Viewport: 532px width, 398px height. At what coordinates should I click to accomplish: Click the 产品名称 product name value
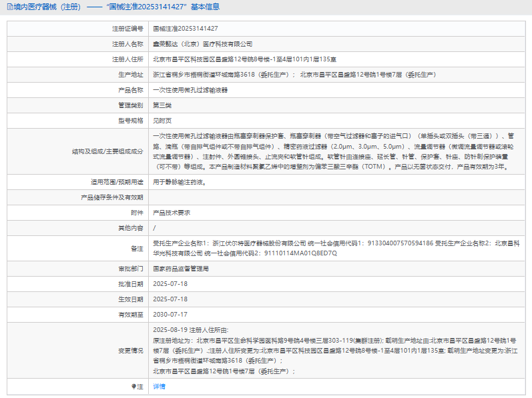pos(190,90)
